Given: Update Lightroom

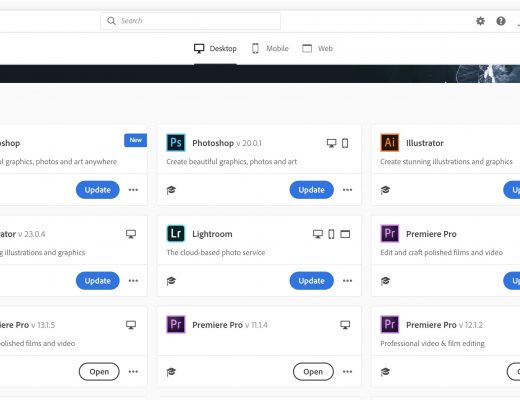Looking at the screenshot, I should point(311,281).
